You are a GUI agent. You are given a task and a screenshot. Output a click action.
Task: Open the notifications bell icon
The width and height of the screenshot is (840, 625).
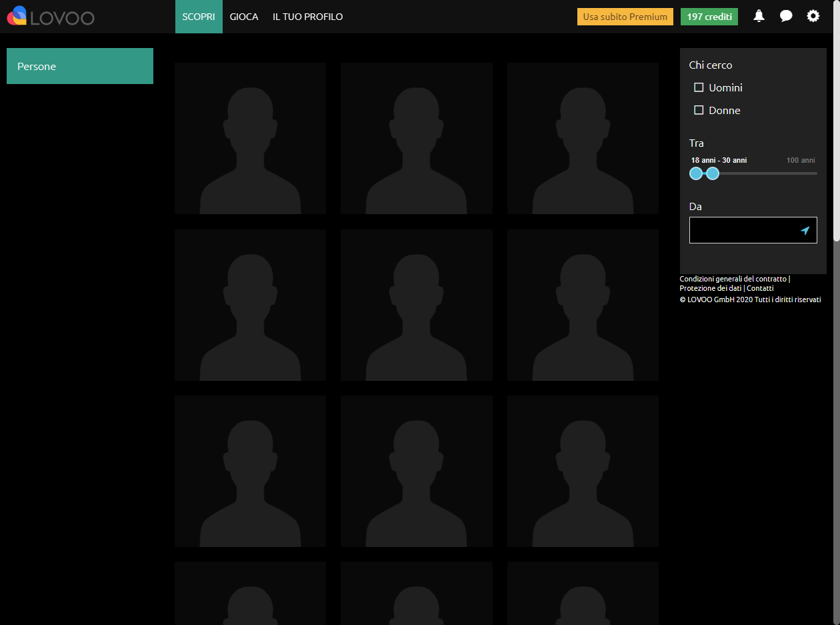coord(759,15)
